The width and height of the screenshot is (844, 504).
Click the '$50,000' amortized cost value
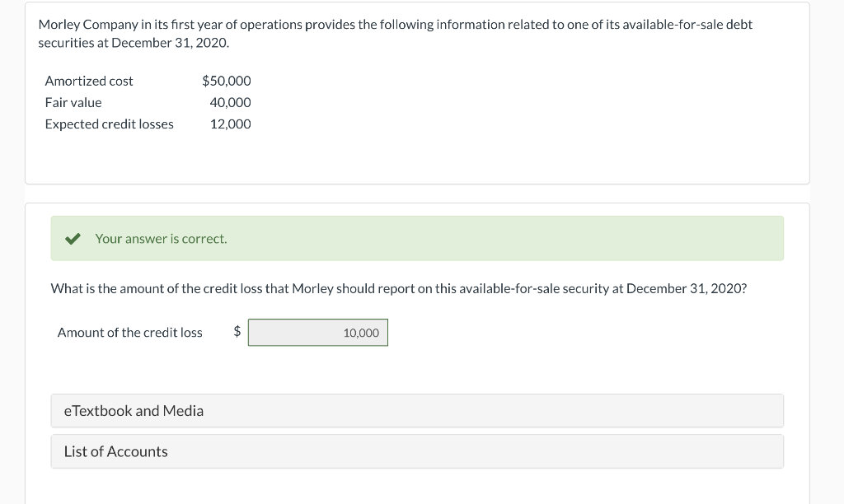pos(227,81)
